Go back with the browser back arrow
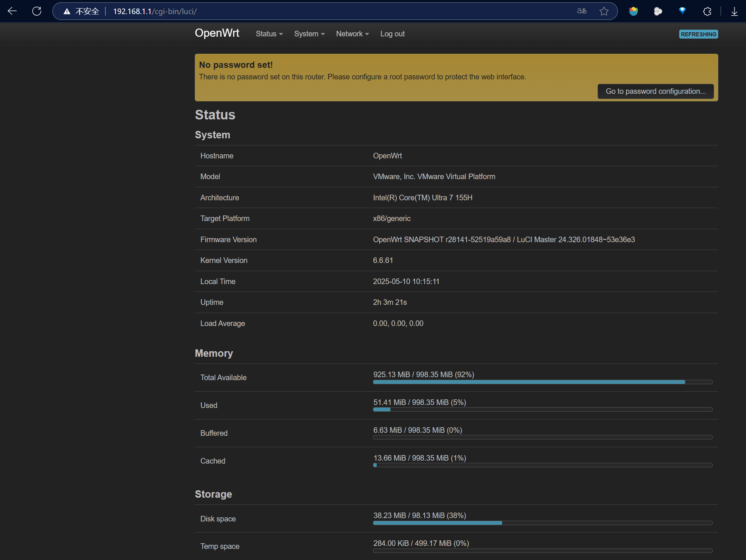The height and width of the screenshot is (560, 746). pyautogui.click(x=12, y=11)
